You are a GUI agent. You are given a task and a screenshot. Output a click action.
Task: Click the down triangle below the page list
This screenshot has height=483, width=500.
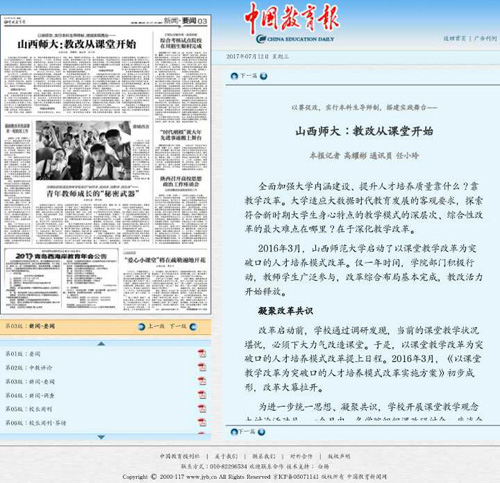(101, 437)
